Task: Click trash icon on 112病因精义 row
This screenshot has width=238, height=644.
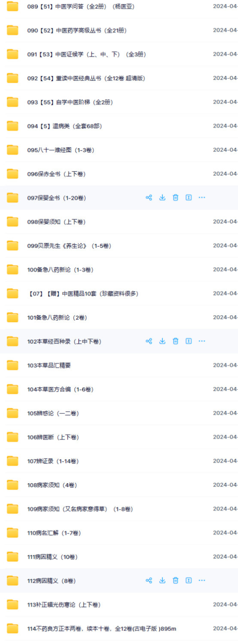Action: (175, 580)
